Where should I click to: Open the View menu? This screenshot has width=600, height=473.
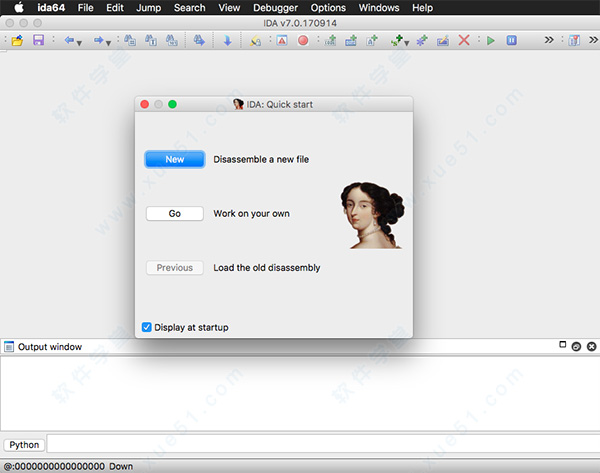click(229, 8)
